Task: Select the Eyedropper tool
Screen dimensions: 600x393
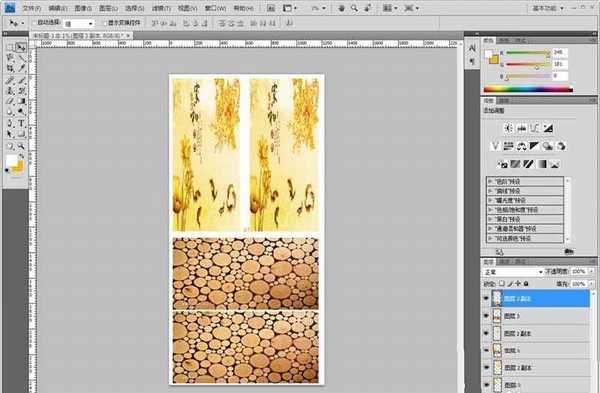Action: coord(21,68)
